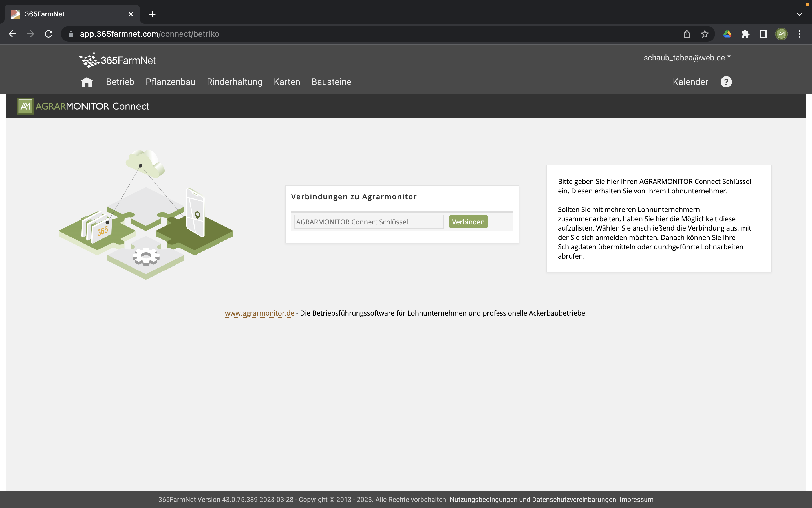
Task: Open the Kalender menu item
Action: pyautogui.click(x=690, y=82)
